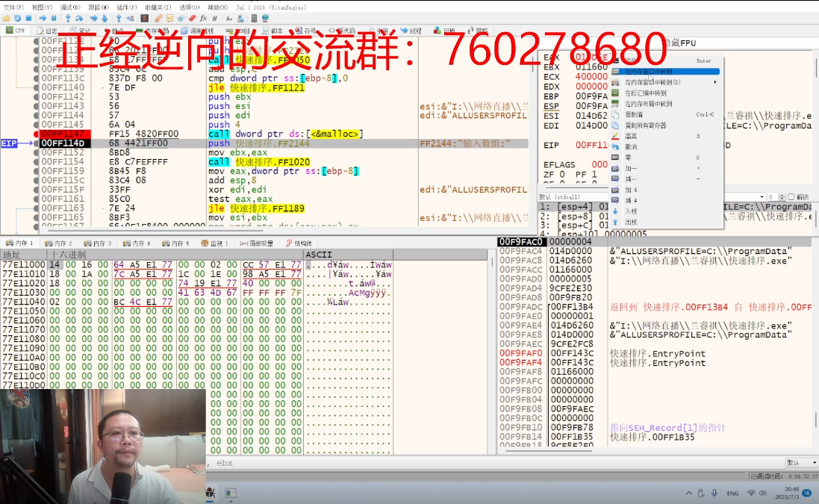The width and height of the screenshot is (819, 504).
Task: Switch to the 内存 2 dump tab
Action: coord(60,243)
